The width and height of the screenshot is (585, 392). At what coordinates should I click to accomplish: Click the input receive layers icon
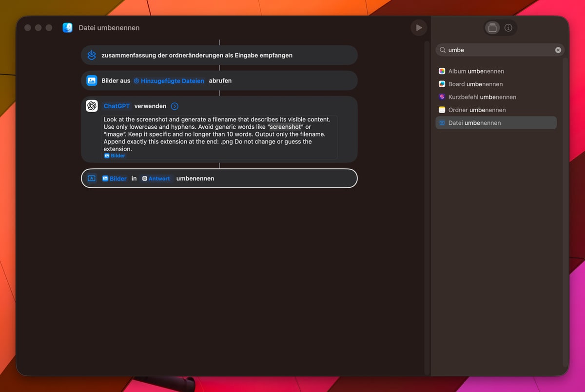click(x=92, y=55)
